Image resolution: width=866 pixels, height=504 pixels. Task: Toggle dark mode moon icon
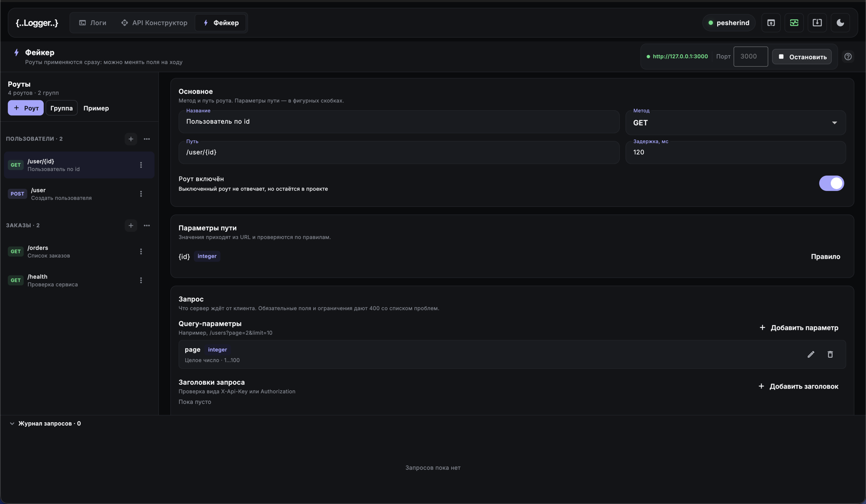(841, 23)
